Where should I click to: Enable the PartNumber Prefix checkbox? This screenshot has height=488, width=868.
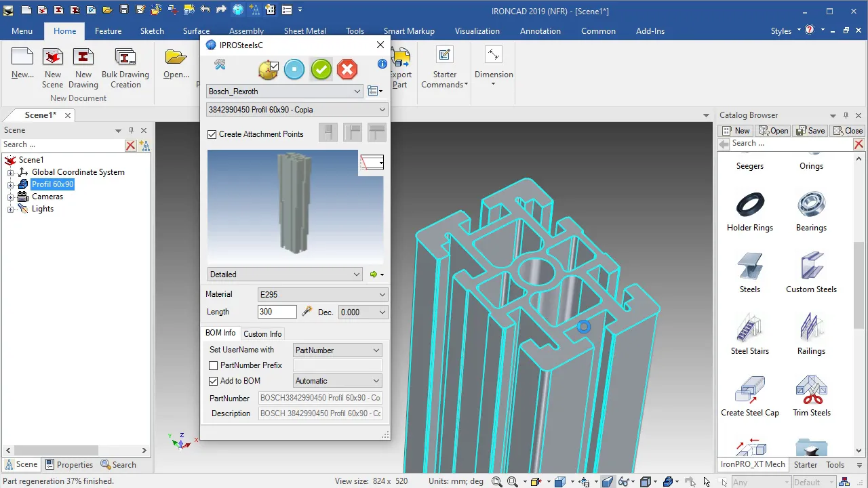pyautogui.click(x=213, y=365)
